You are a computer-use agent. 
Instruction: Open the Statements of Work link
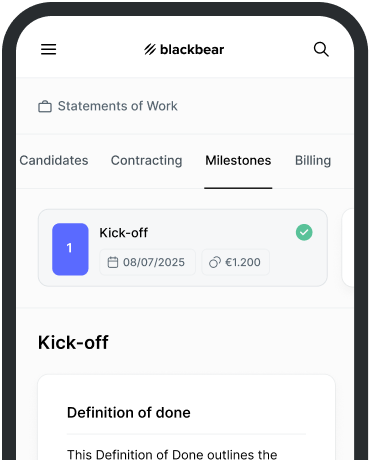tap(118, 106)
